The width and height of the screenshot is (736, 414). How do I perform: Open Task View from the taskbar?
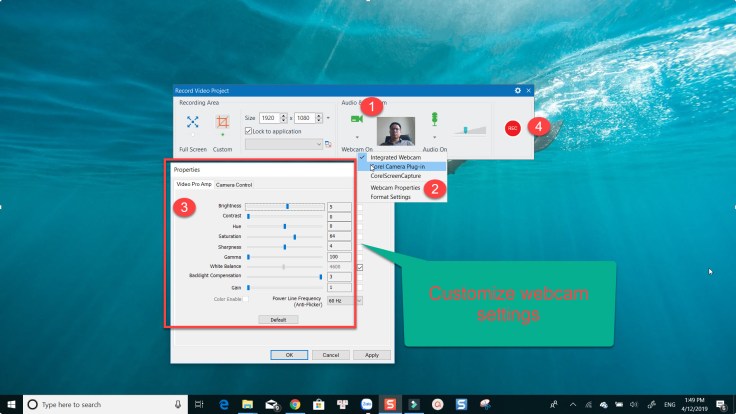(x=199, y=404)
